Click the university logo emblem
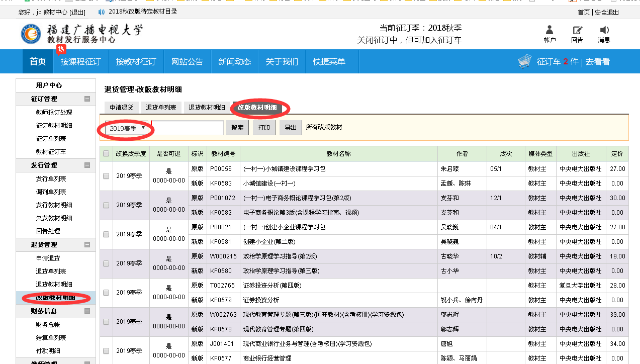Screen dimensions: 640x364 31,33
